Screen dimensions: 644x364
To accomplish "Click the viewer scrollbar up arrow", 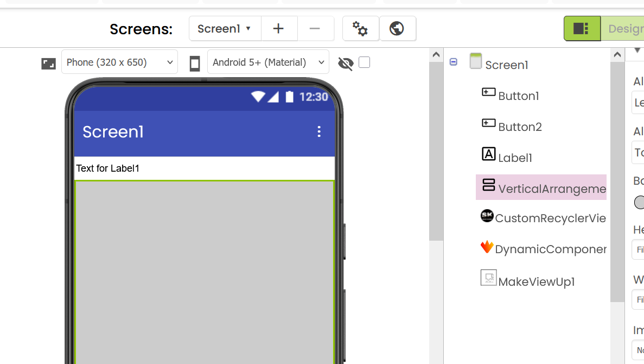I will tap(436, 54).
